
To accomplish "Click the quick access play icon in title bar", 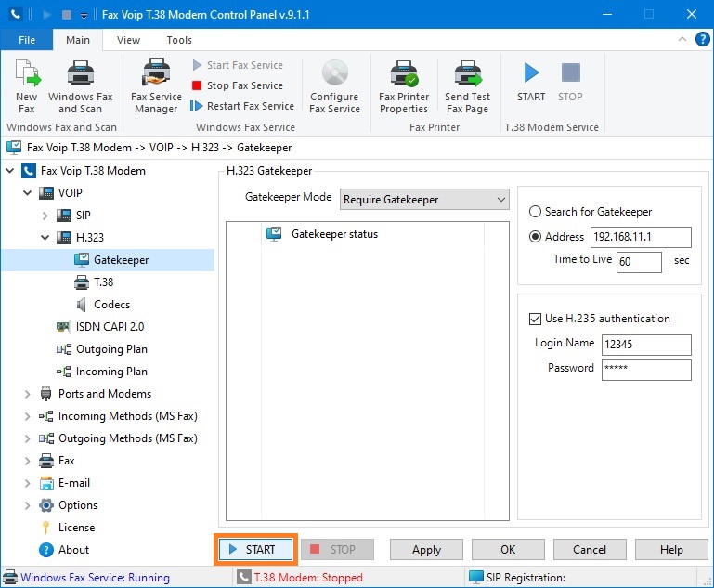I will (46, 15).
